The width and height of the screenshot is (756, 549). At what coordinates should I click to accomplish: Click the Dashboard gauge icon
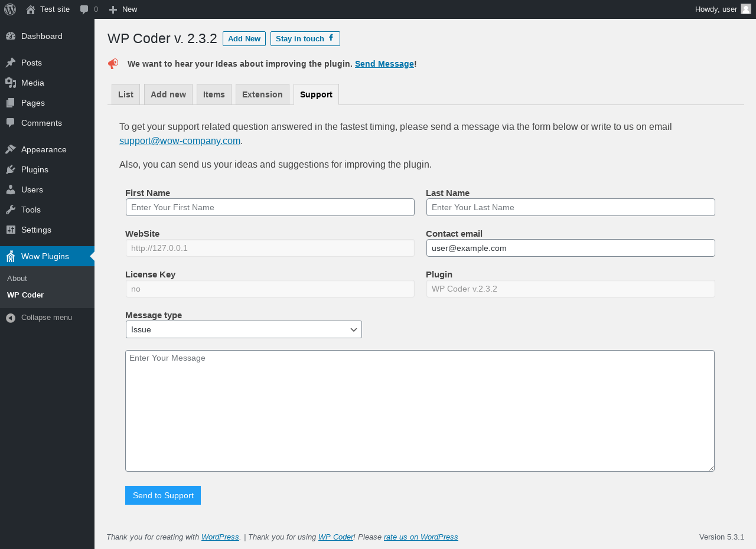pyautogui.click(x=11, y=36)
